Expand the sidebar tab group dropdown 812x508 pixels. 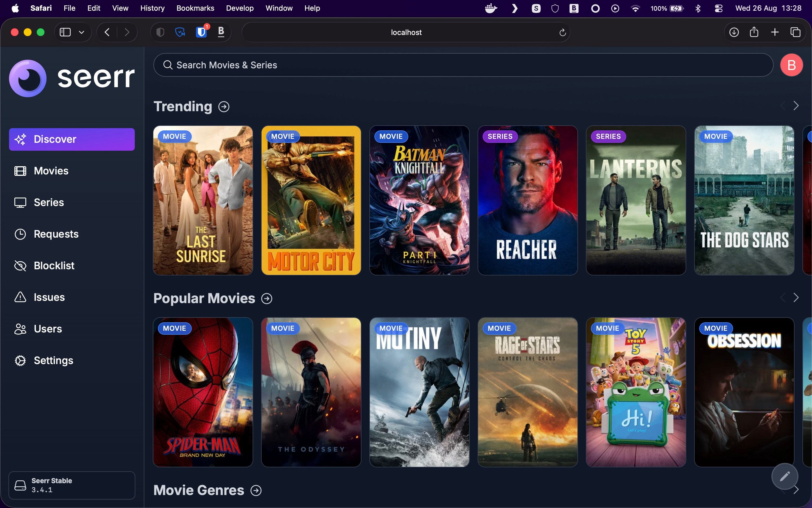(x=81, y=32)
